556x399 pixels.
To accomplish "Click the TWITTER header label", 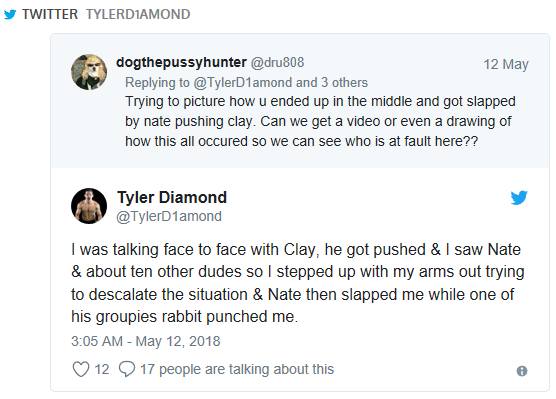I will click(50, 15).
